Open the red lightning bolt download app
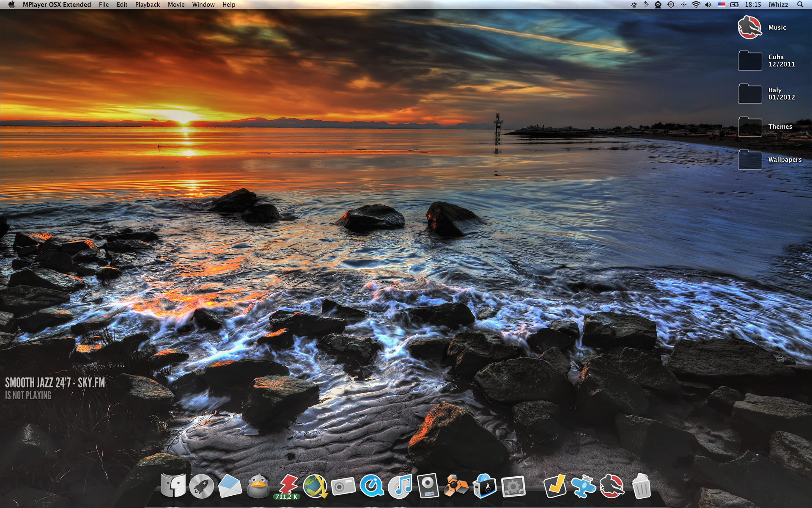Image resolution: width=812 pixels, height=508 pixels. 288,484
